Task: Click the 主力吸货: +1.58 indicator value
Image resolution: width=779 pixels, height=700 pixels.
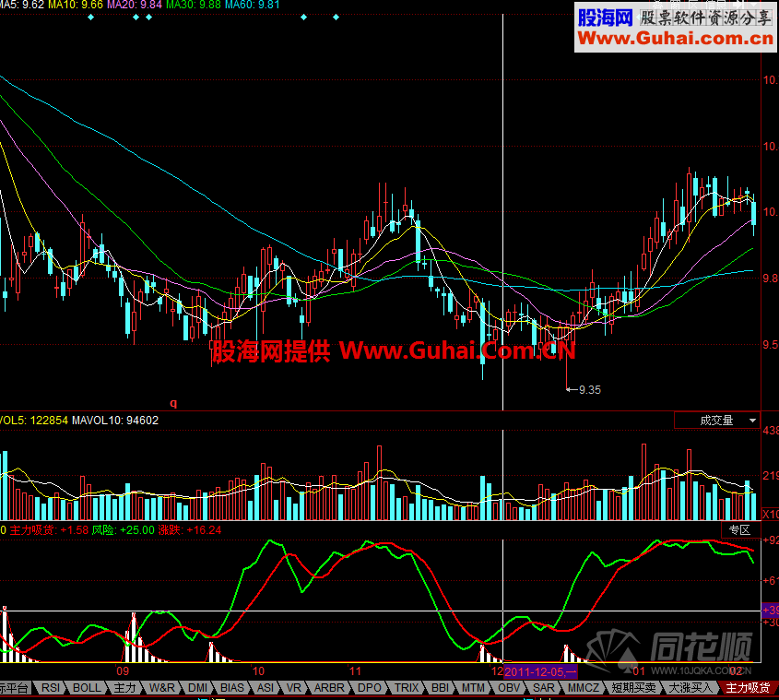Action: point(49,530)
